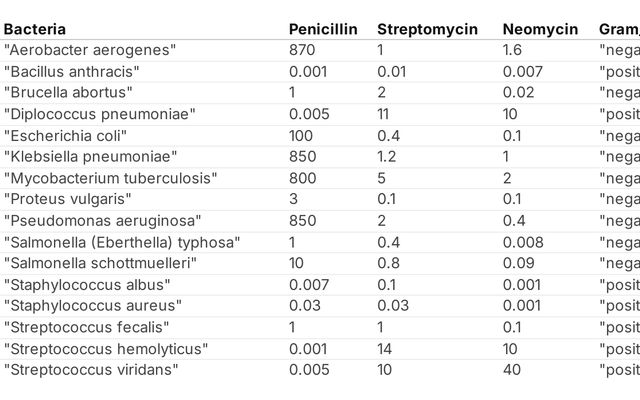Select the "Klebsiella pneumoniae" name cell

(x=91, y=156)
